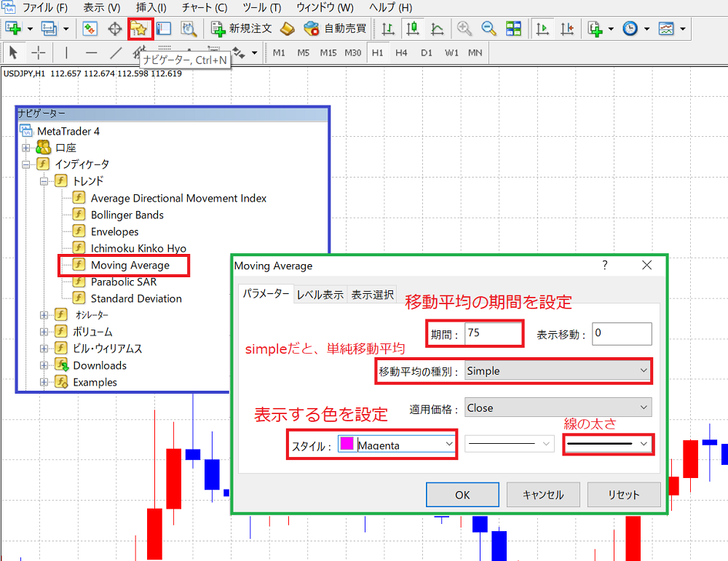Open the チャート (C) menu
The width and height of the screenshot is (728, 561).
(205, 7)
